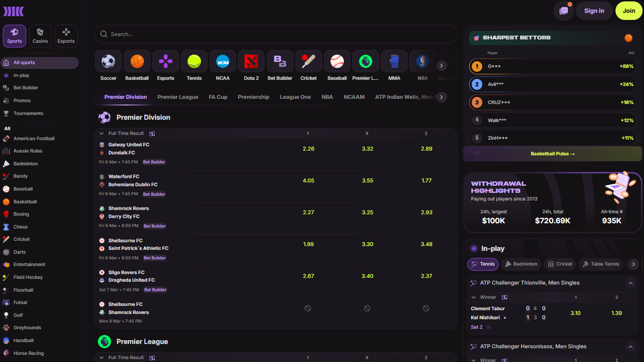
Task: Click the site logo in the header
Action: (13, 11)
